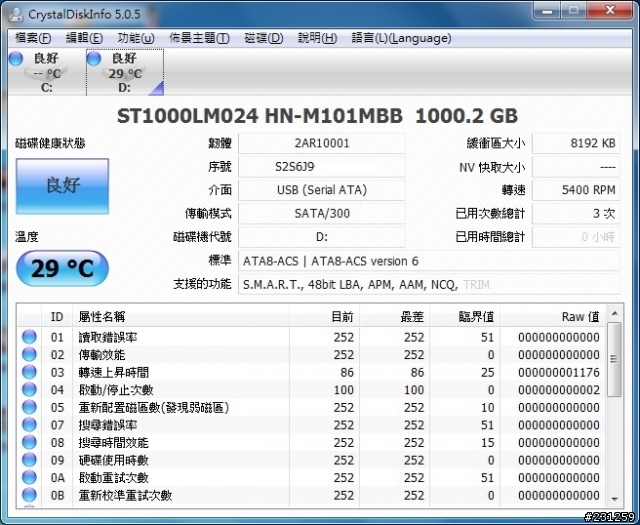
Task: Click the blue 良好 health status button
Action: pos(62,186)
